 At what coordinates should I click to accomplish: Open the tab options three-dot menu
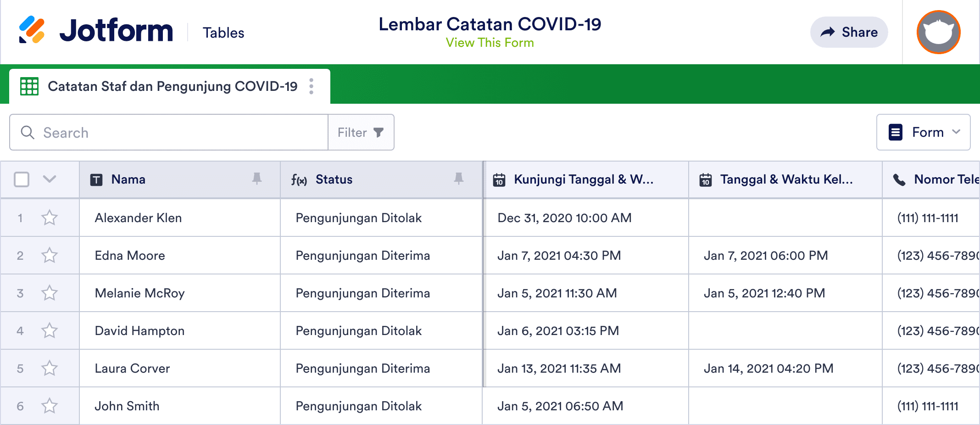[311, 86]
